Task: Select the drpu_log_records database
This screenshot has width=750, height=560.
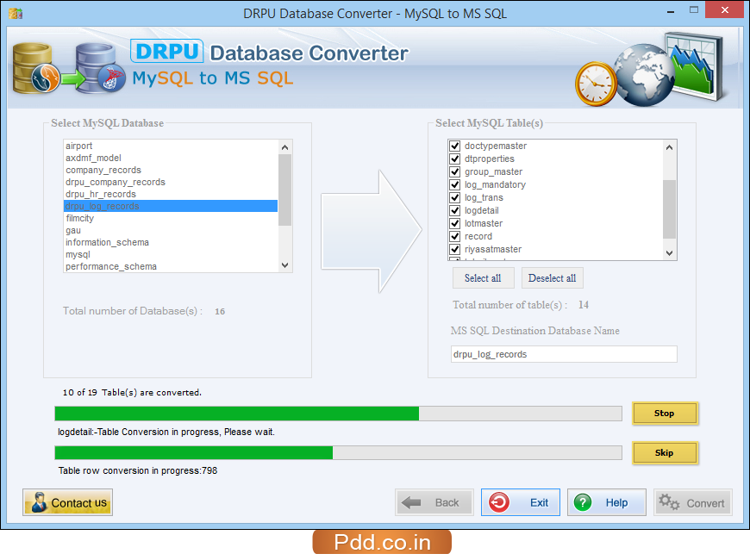Action: point(171,206)
